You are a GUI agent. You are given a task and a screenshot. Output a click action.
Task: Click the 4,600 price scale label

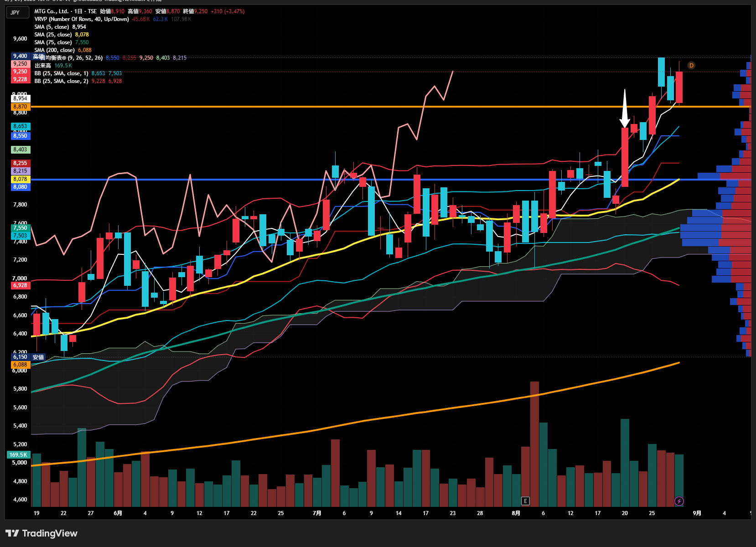pyautogui.click(x=20, y=500)
